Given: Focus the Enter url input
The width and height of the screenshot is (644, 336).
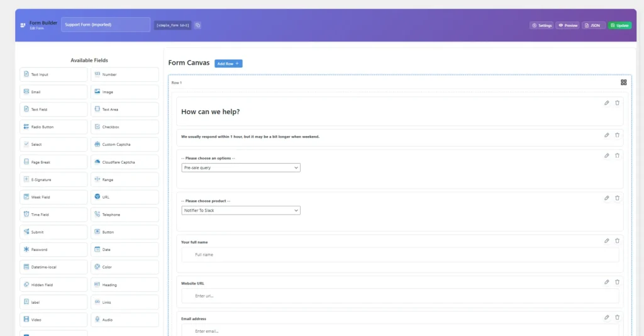Looking at the screenshot, I should (x=400, y=296).
